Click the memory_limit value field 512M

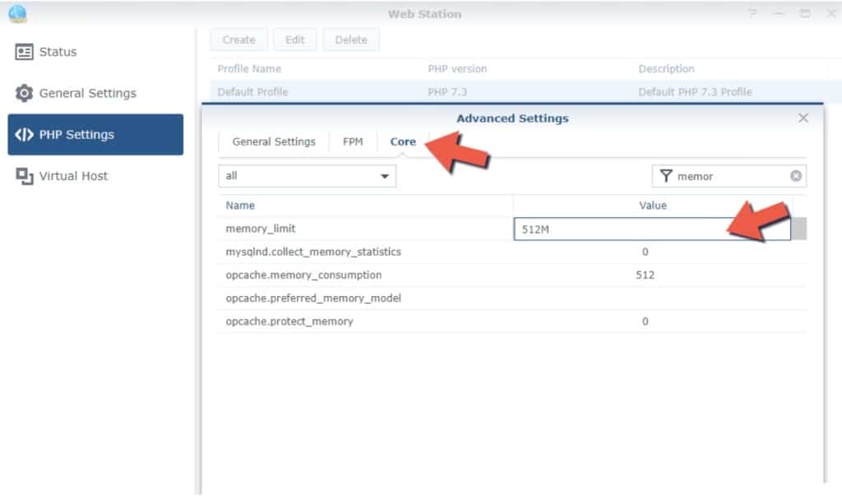(652, 229)
